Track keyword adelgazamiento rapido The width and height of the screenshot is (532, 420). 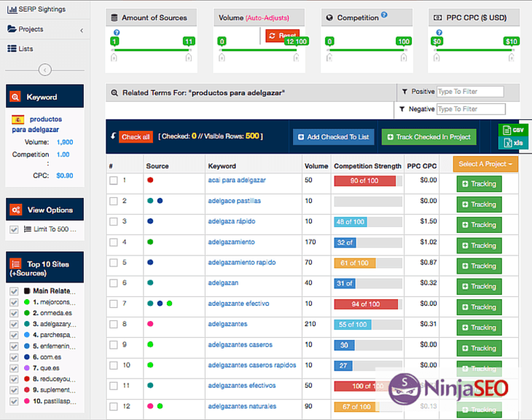pyautogui.click(x=479, y=266)
